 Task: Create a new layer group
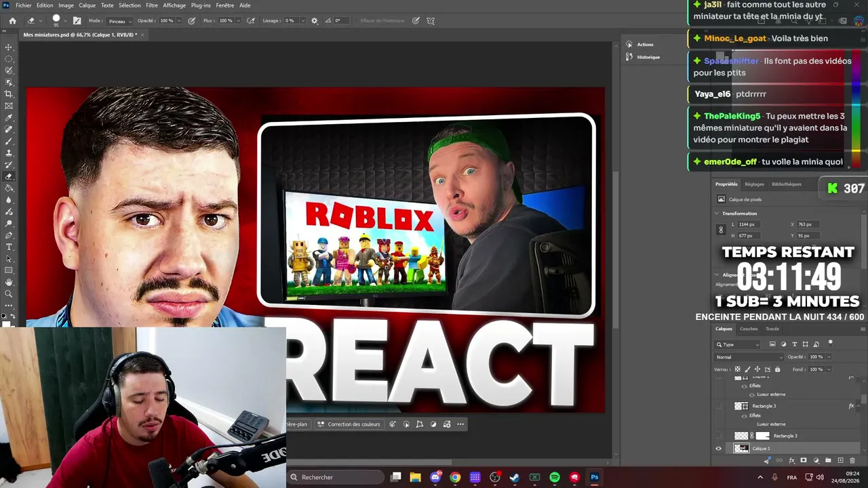point(828,461)
